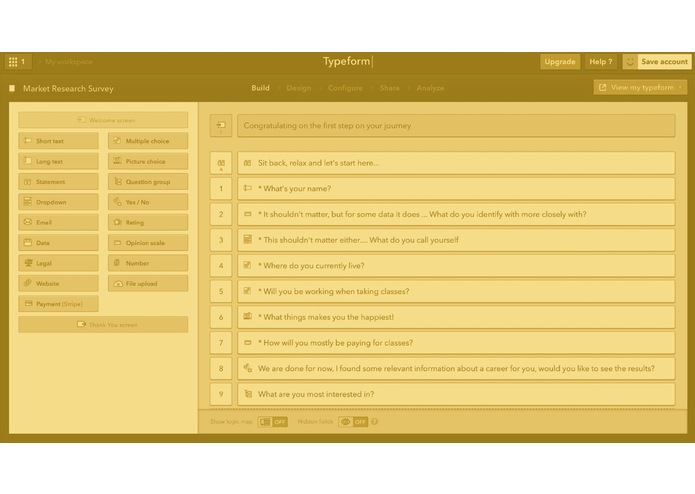Open View my typeform button
The width and height of the screenshot is (695, 494).
coord(640,87)
